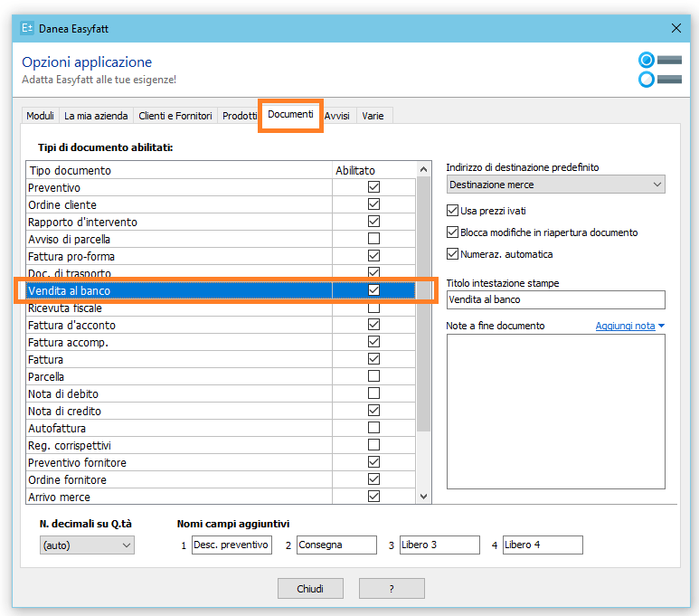Open the Avvisi tab

(x=337, y=116)
